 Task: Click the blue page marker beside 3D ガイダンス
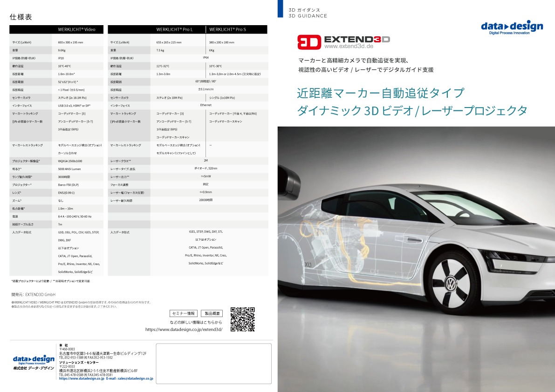click(280, 8)
